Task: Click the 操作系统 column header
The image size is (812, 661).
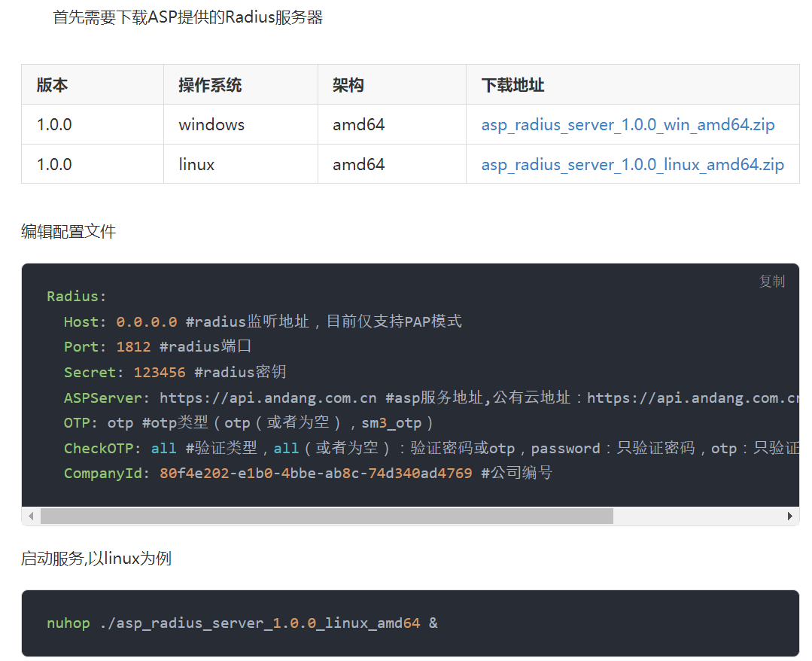Action: 210,85
